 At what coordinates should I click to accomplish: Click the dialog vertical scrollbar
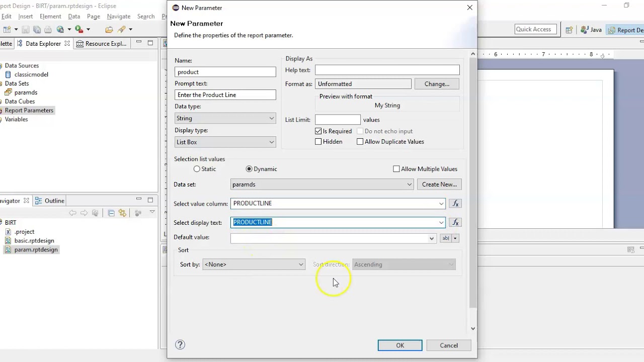(x=473, y=184)
